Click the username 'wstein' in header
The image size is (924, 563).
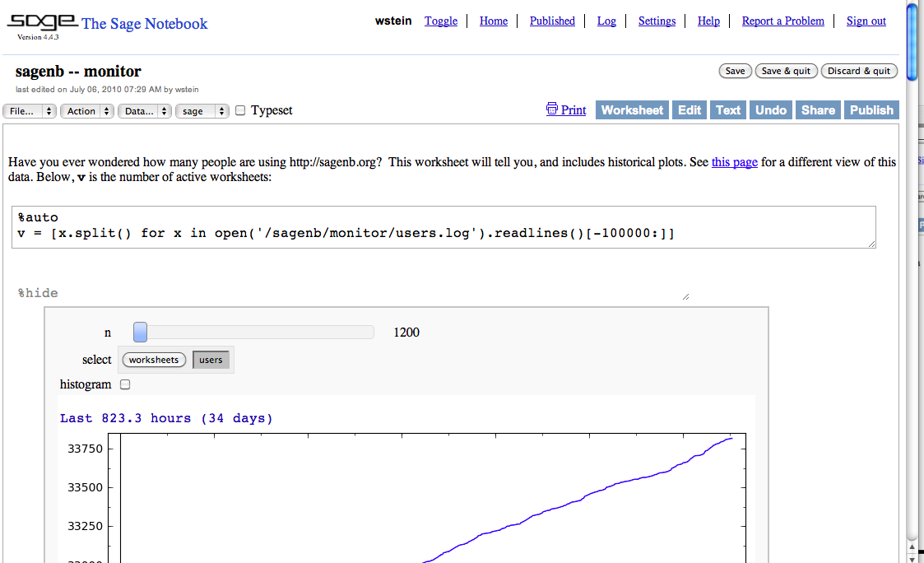393,21
